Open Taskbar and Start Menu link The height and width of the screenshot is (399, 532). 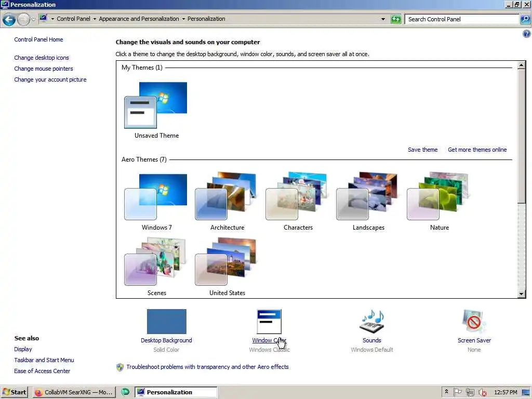44,360
